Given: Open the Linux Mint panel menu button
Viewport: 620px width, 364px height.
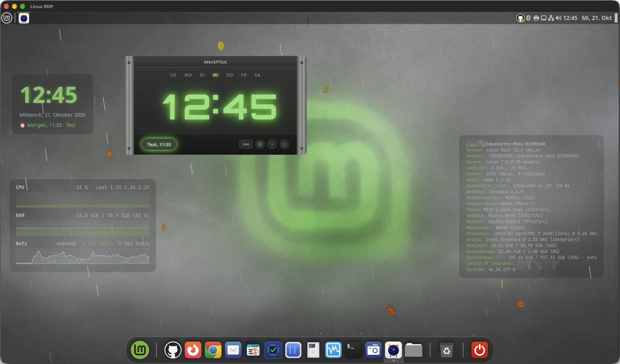Looking at the screenshot, I should pyautogui.click(x=7, y=18).
